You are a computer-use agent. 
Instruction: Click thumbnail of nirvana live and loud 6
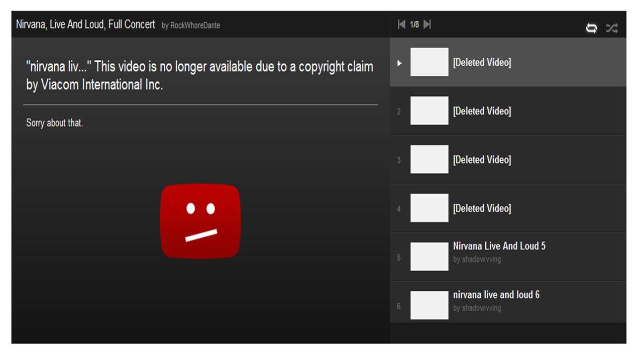tap(429, 305)
